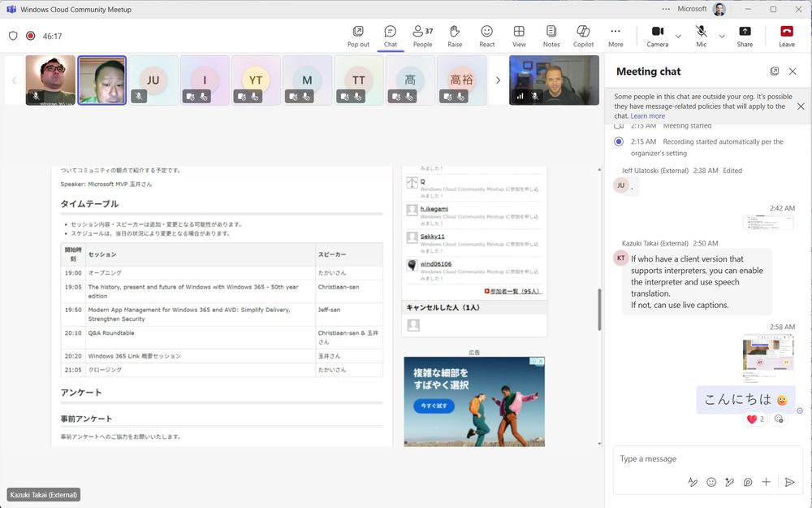Image resolution: width=812 pixels, height=508 pixels.
Task: Click the タイムテーブル heading
Action: click(89, 204)
